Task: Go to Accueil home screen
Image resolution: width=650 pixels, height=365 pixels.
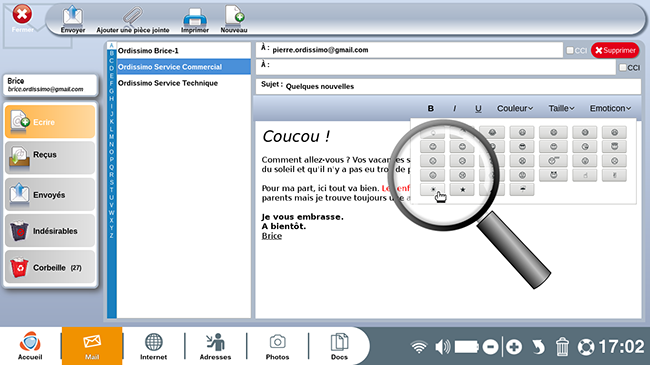Action: click(x=30, y=346)
